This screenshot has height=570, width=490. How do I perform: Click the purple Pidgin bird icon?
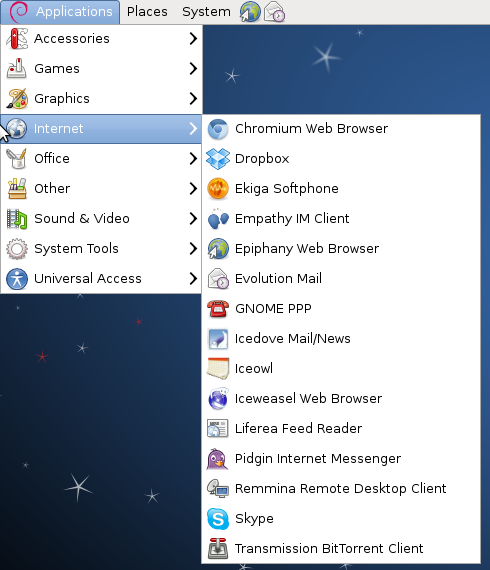pyautogui.click(x=218, y=458)
